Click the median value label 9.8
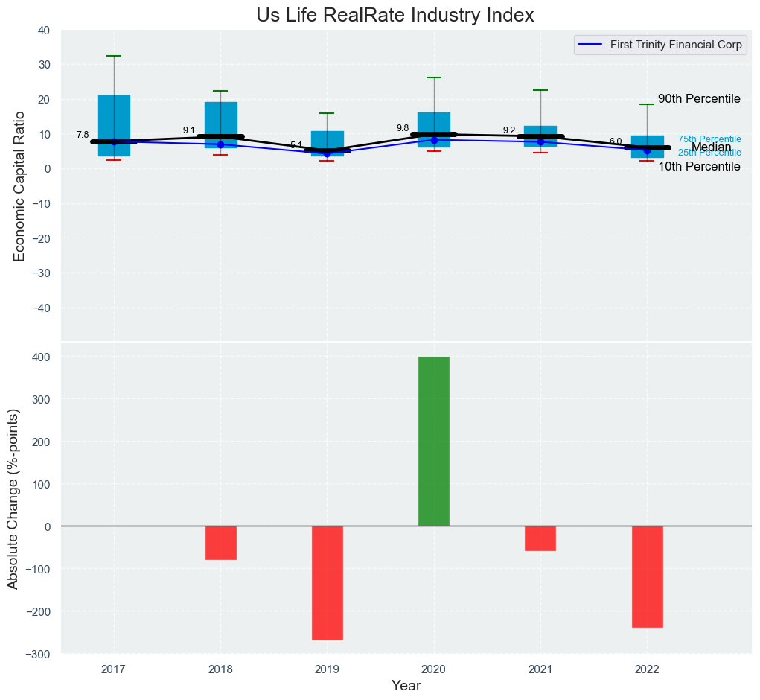This screenshot has height=700, width=760. (403, 128)
